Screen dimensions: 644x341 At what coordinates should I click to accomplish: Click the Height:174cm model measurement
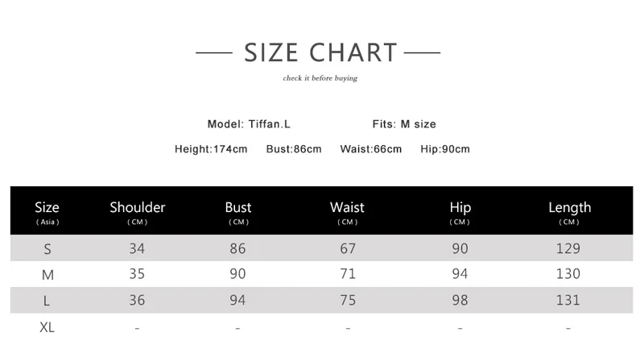coord(211,149)
